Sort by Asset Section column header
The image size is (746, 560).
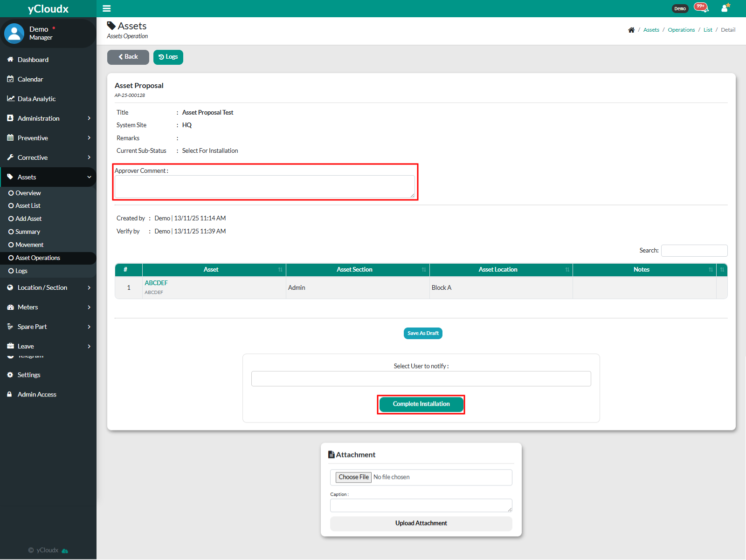pos(358,270)
